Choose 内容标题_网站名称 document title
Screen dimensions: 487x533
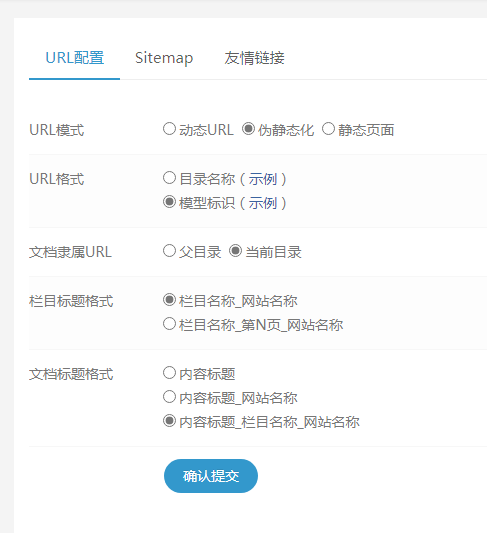point(169,397)
